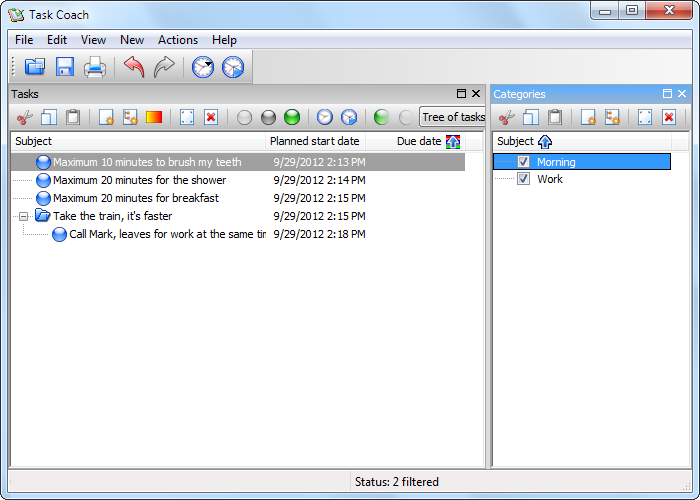
Task: Click the dark gray ball filter icon
Action: coord(268,117)
